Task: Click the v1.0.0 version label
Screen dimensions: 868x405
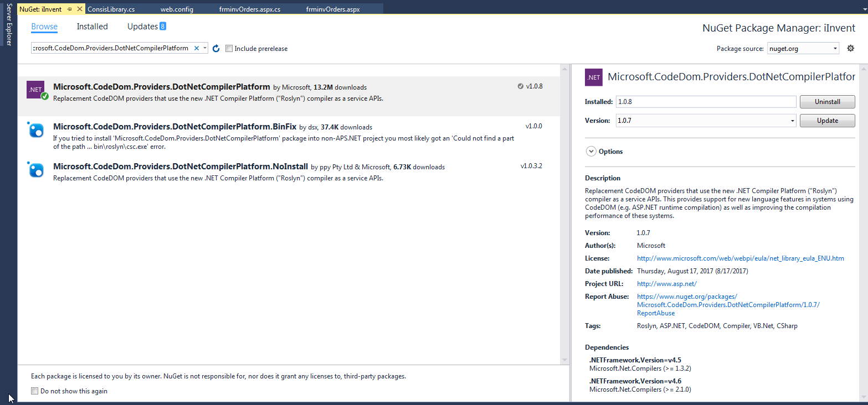Action: pyautogui.click(x=534, y=126)
